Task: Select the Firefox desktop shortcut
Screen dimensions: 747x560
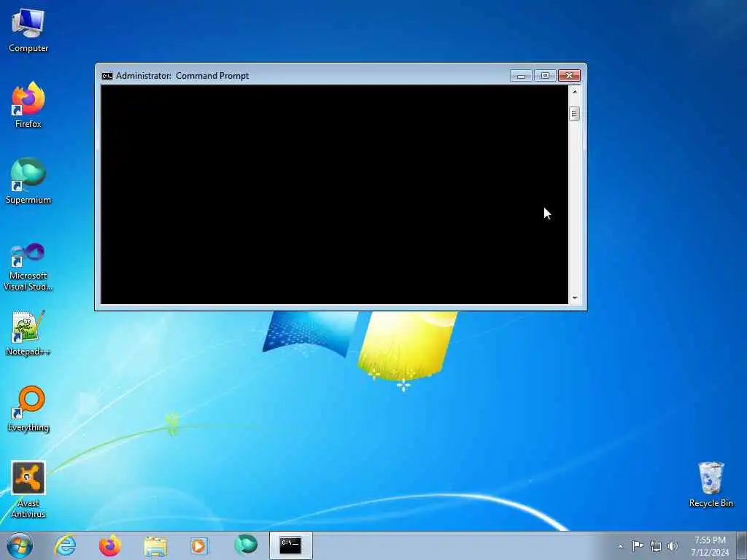Action: (28, 105)
